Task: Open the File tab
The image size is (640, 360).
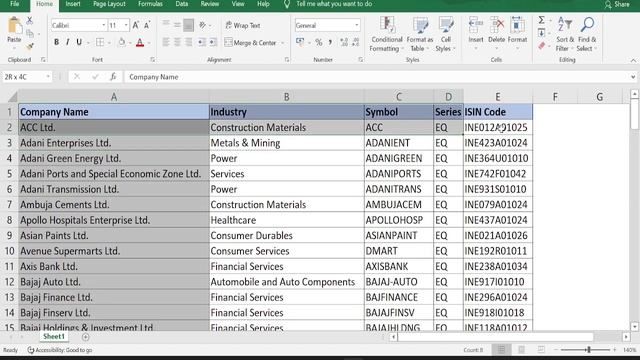Action: (x=15, y=4)
